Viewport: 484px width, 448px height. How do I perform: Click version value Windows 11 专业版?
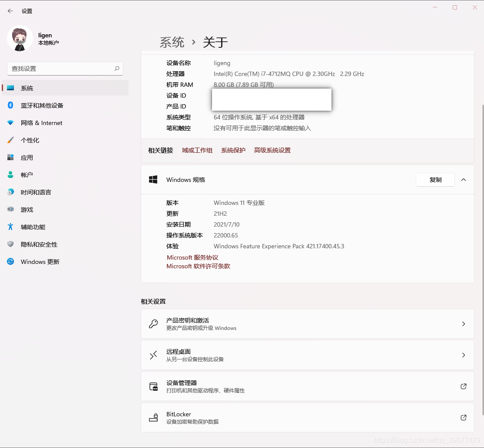coord(239,203)
